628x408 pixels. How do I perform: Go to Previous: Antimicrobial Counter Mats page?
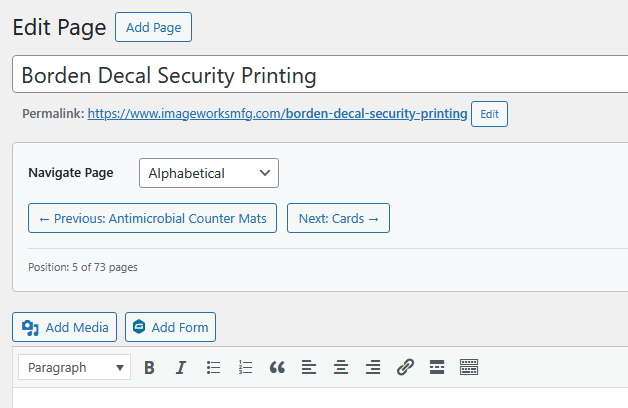pyautogui.click(x=152, y=218)
